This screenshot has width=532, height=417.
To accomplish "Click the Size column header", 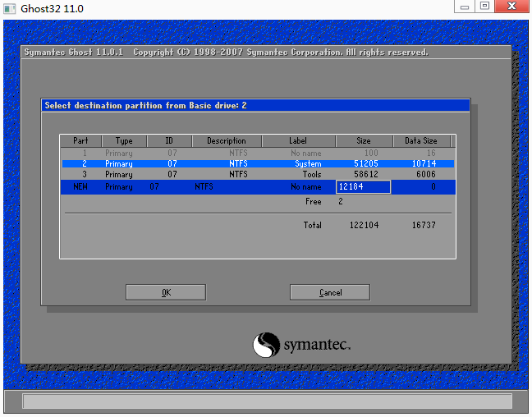I will pos(364,141).
